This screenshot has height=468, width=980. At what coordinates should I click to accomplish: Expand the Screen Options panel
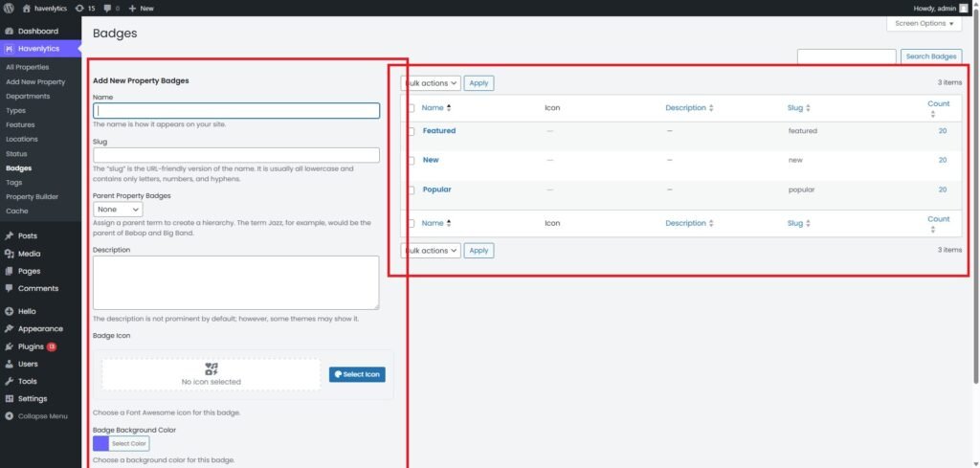pos(924,23)
